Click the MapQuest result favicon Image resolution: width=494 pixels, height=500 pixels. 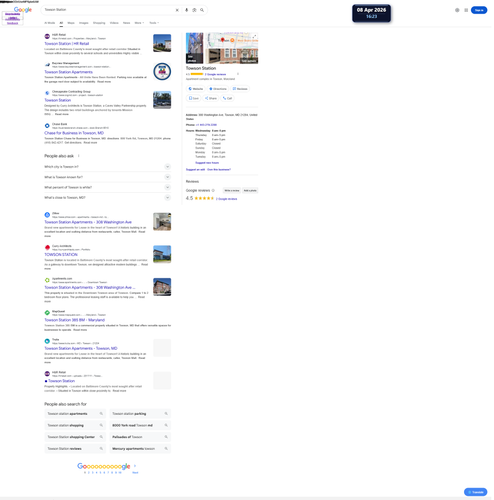point(47,313)
